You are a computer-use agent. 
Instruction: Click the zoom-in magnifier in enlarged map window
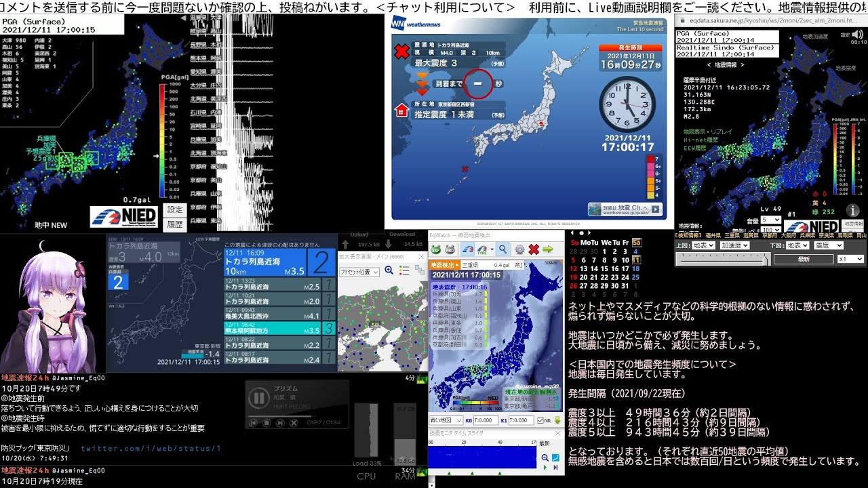389,270
